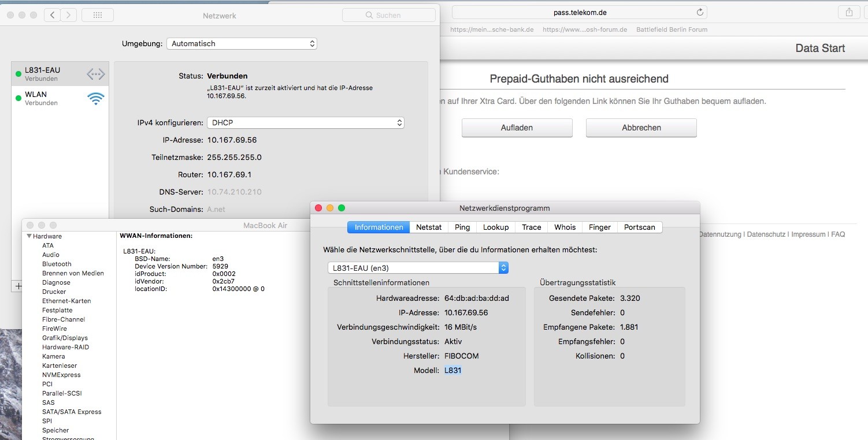868x440 pixels.
Task: Open the Whois tab
Action: click(x=565, y=227)
